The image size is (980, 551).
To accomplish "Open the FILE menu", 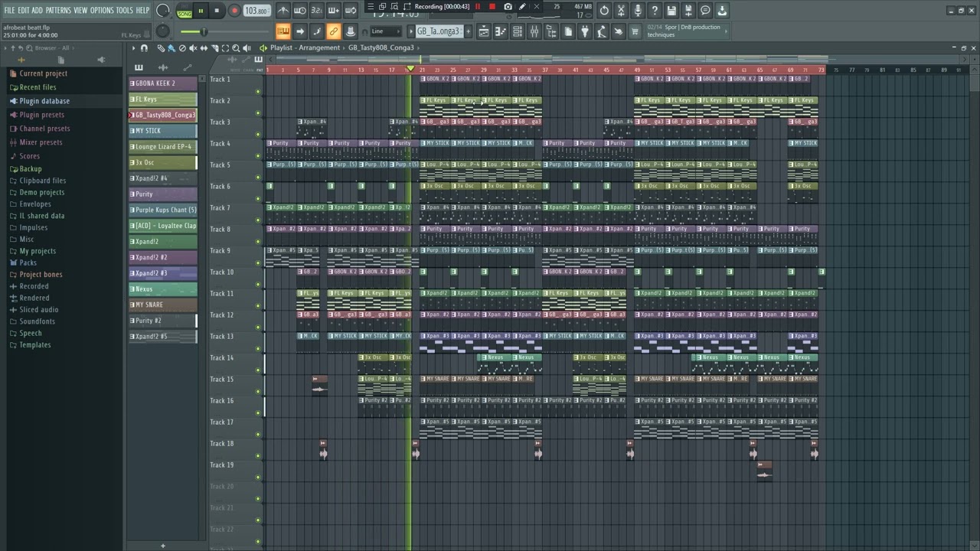I will pos(9,10).
